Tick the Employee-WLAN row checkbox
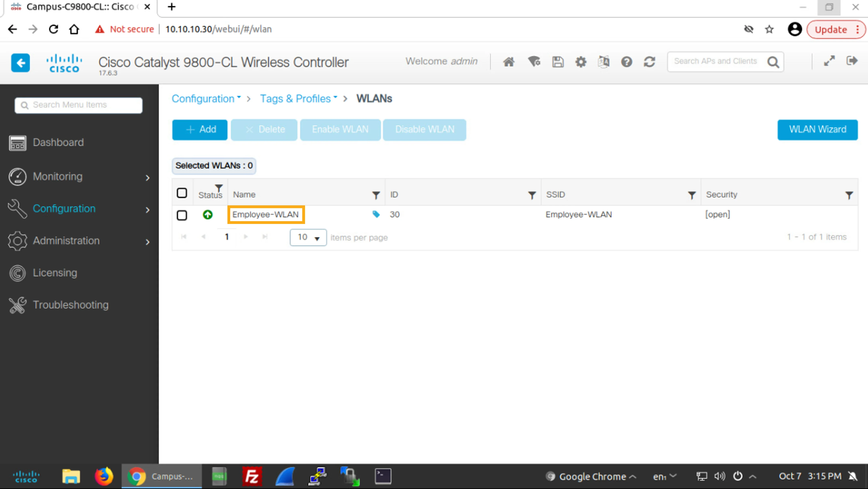This screenshot has height=489, width=868. [x=182, y=215]
